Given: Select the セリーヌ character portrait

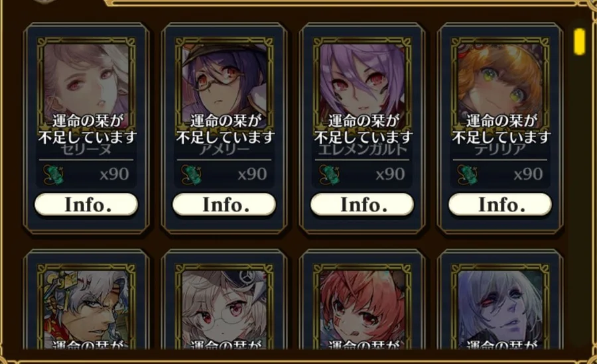Looking at the screenshot, I should [x=86, y=84].
